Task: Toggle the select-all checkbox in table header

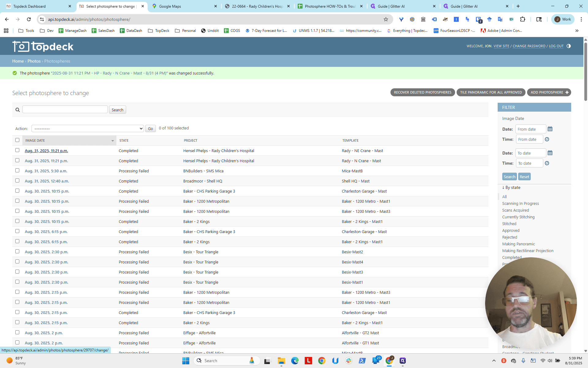Action: coord(17,140)
